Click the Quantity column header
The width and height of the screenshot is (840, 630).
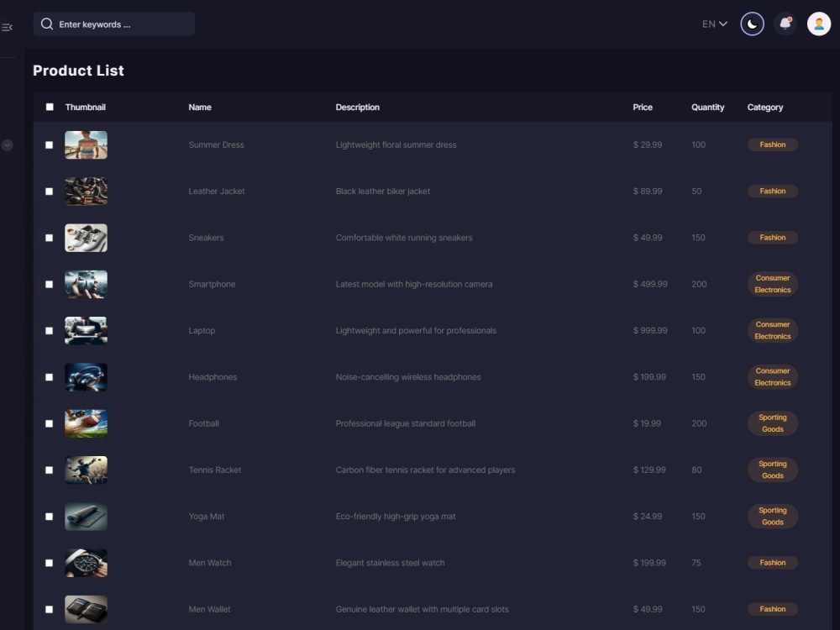click(x=707, y=108)
